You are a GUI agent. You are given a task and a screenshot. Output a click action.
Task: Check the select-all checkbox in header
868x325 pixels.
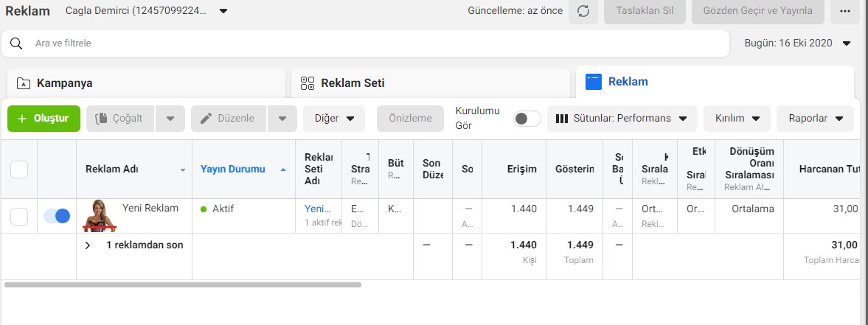tap(19, 170)
